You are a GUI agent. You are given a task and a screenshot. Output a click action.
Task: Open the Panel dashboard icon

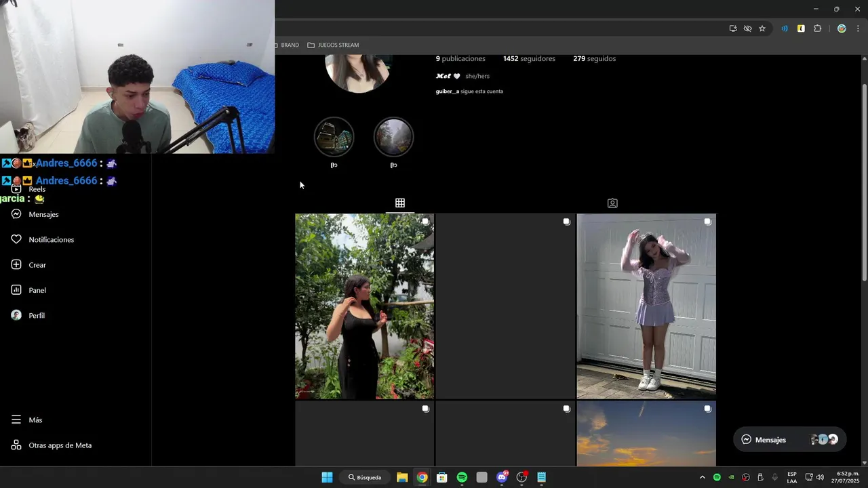click(16, 290)
